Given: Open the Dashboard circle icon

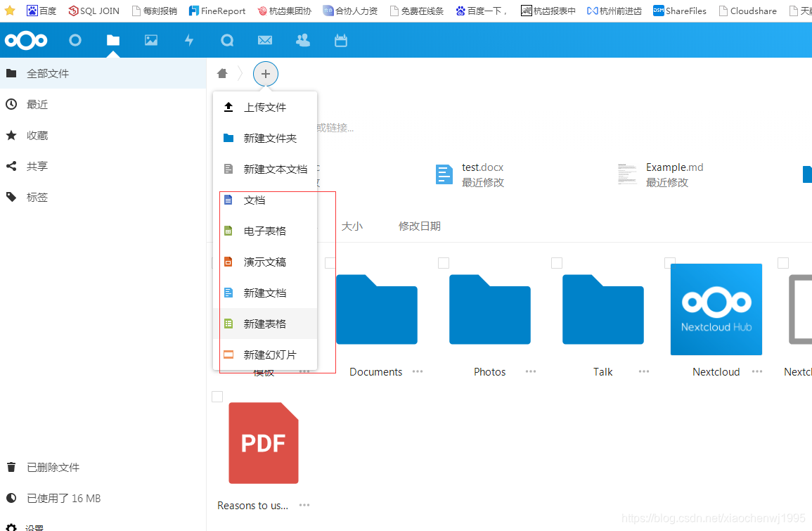Looking at the screenshot, I should point(75,40).
